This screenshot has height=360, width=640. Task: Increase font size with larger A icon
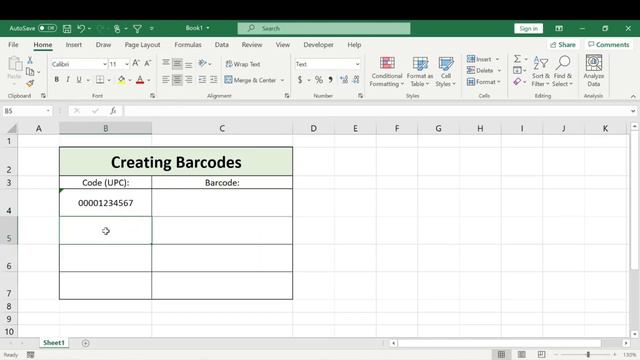coord(136,63)
